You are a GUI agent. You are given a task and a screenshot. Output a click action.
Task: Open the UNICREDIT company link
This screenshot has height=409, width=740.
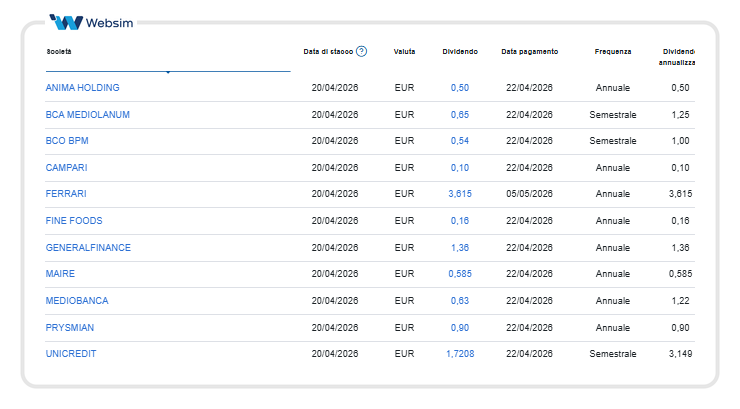(71, 353)
